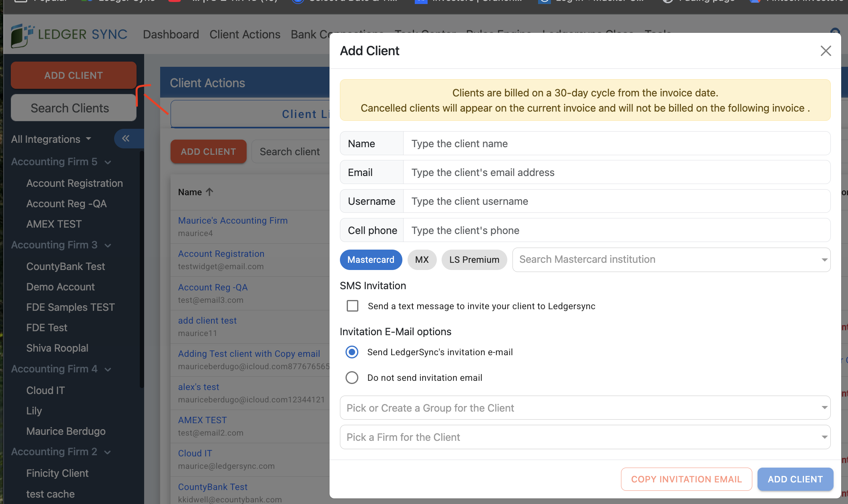
Task: Open the Account Reg -QA client link
Action: coord(213,287)
